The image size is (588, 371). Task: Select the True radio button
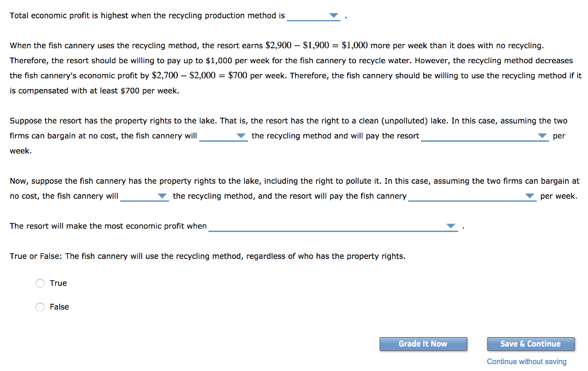pyautogui.click(x=40, y=283)
